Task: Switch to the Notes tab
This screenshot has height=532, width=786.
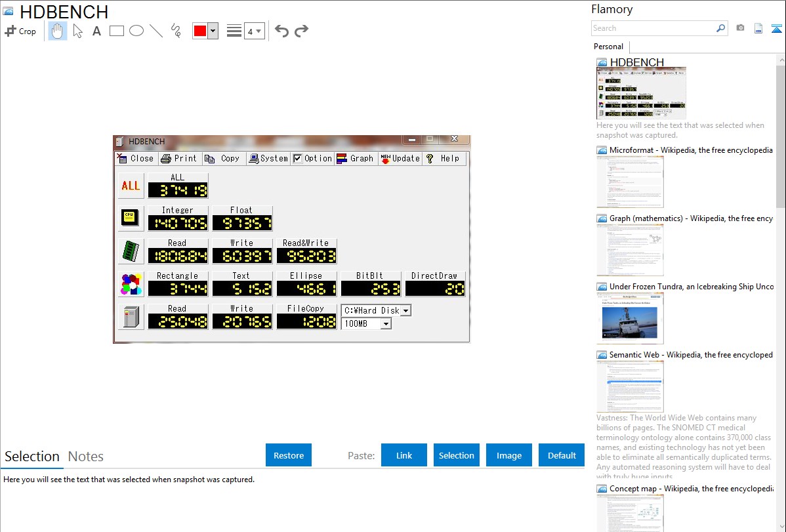Action: [86, 457]
